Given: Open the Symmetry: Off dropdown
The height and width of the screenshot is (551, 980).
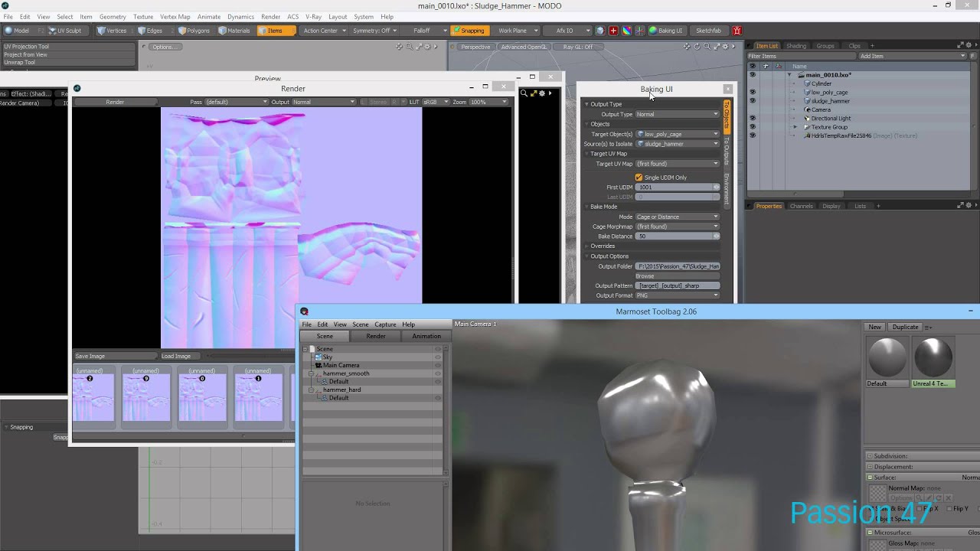Looking at the screenshot, I should (x=374, y=31).
